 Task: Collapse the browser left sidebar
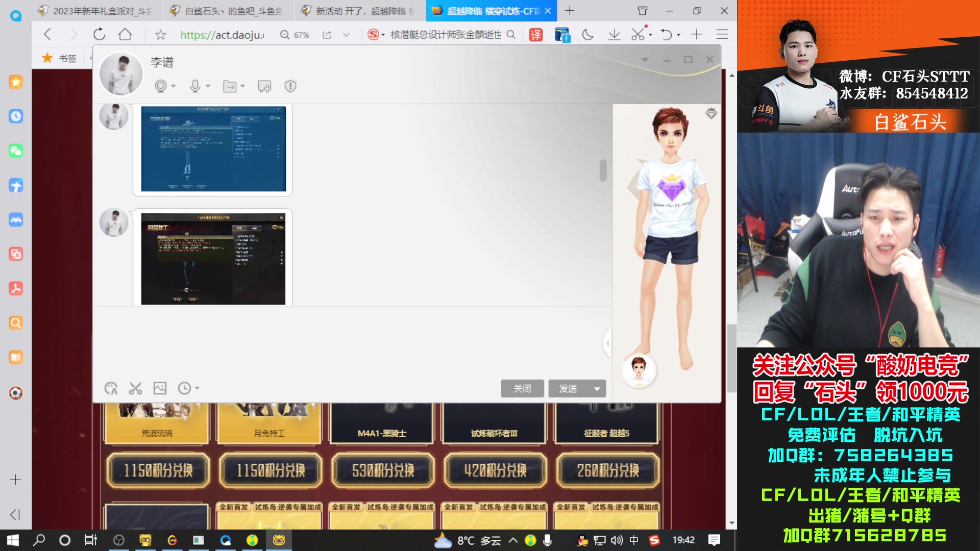coord(15,514)
